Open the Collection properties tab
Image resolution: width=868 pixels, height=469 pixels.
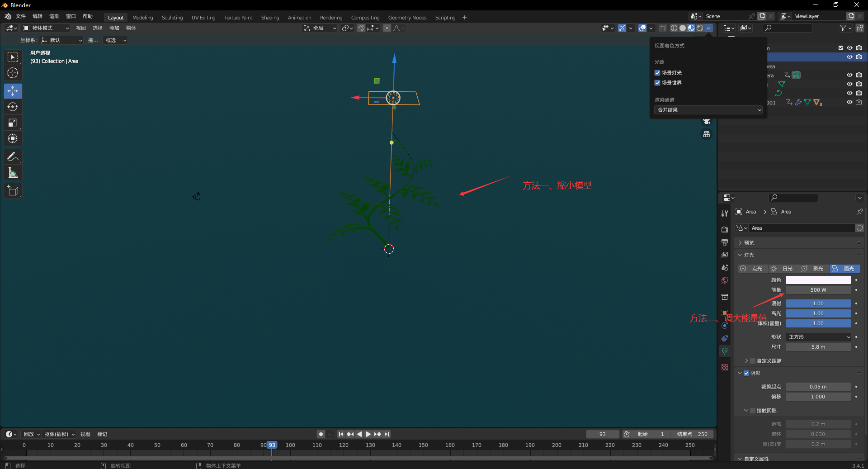tap(725, 297)
